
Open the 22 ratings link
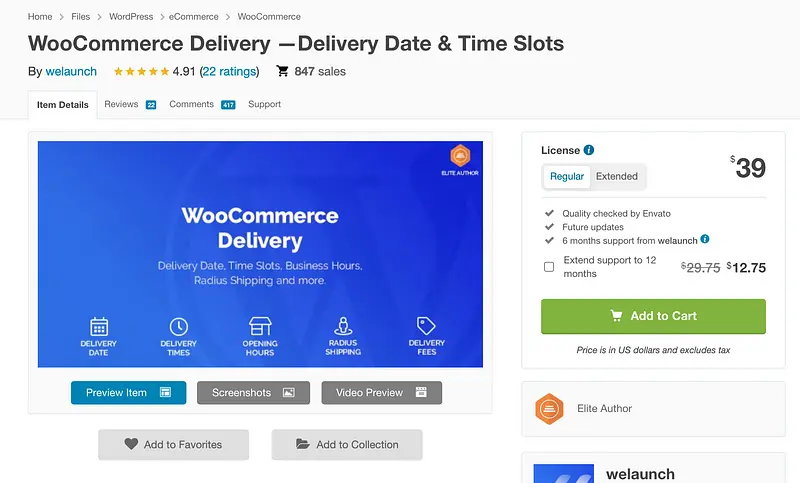229,71
